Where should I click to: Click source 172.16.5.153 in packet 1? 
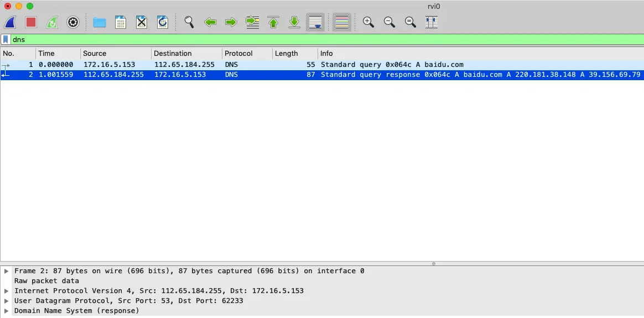tap(109, 65)
